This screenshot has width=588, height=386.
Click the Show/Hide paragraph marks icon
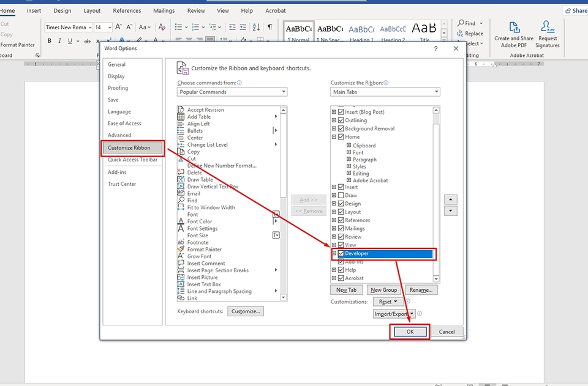270,27
